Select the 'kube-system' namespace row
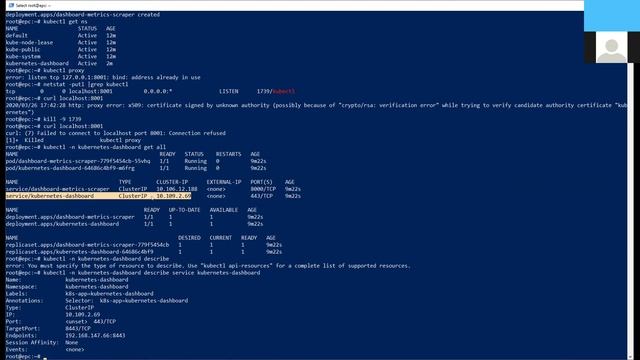Image resolution: width=640 pixels, height=360 pixels. pos(61,56)
